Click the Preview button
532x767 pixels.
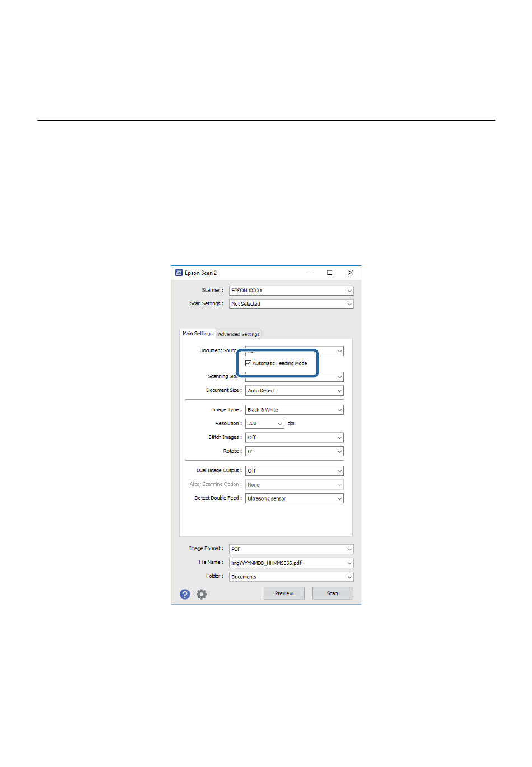284,593
